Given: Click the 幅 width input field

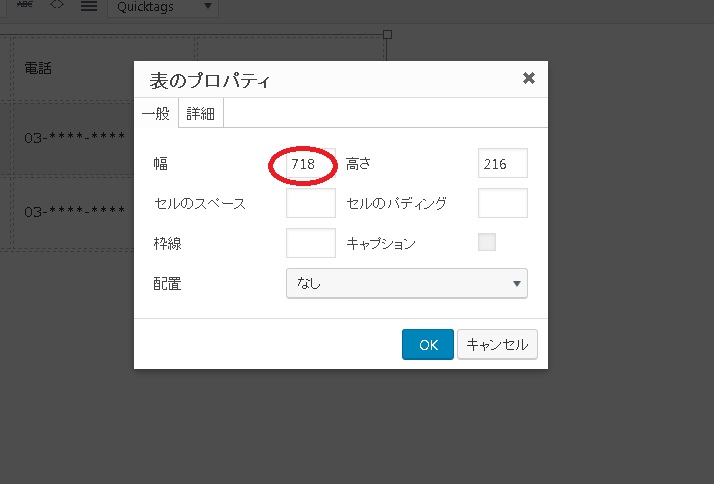Looking at the screenshot, I should (x=310, y=163).
